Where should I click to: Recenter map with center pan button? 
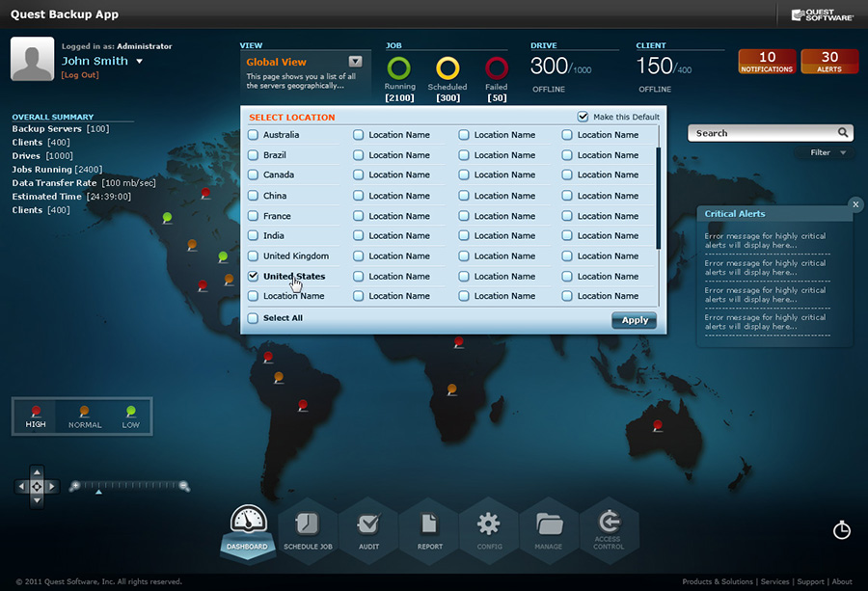pos(37,487)
